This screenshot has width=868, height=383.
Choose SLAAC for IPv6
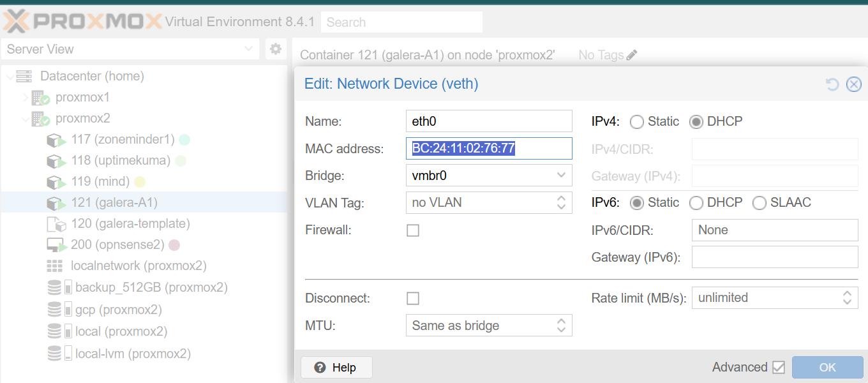[759, 203]
